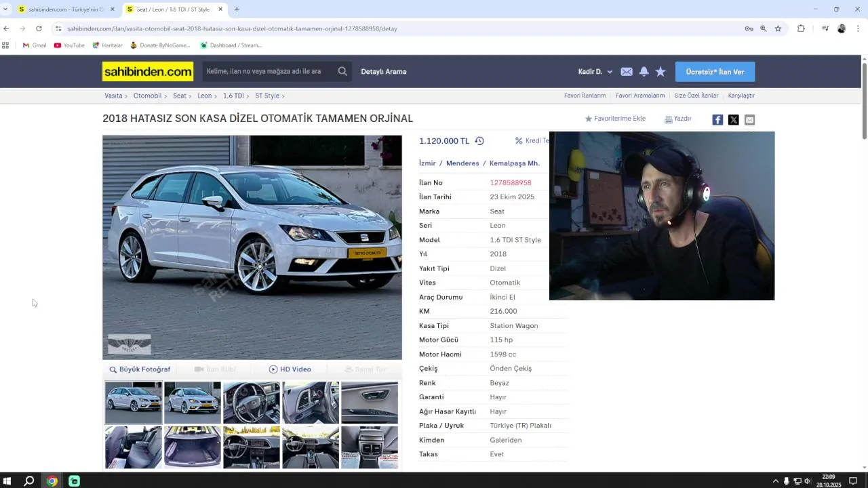Open the tab search dropdown in Chrome
The image size is (868, 488).
click(x=5, y=9)
